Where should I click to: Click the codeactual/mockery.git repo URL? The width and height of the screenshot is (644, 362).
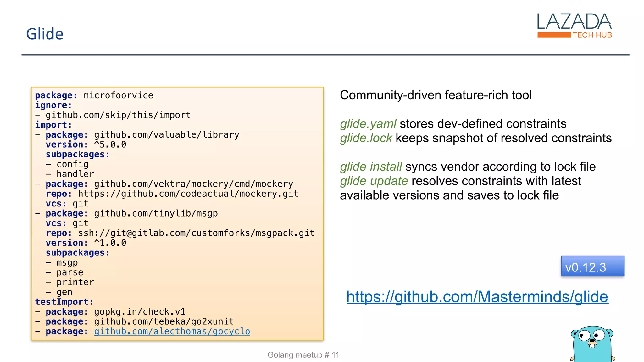[188, 194]
